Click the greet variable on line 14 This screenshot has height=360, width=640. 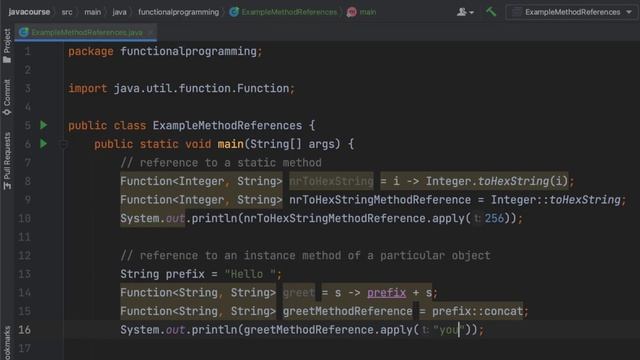click(299, 293)
